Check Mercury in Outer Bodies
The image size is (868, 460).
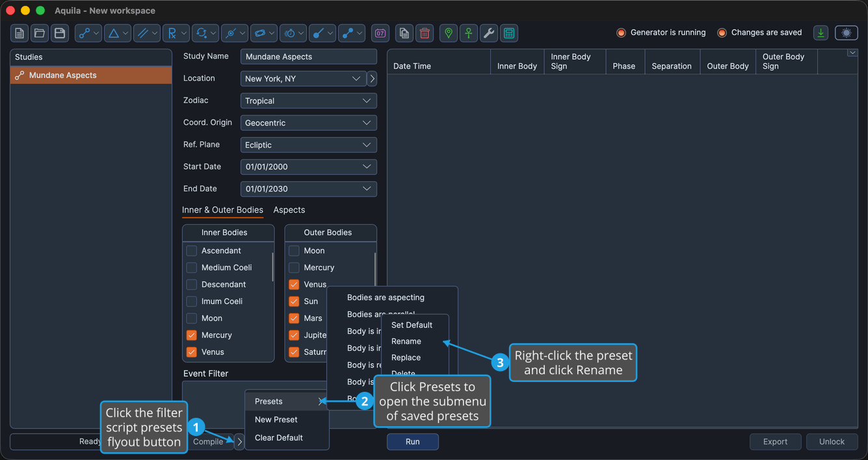pyautogui.click(x=294, y=268)
